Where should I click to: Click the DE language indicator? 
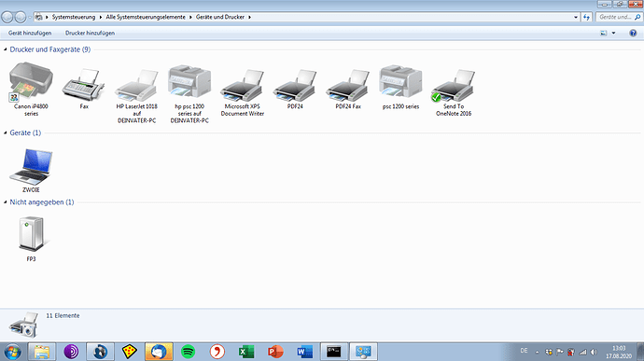tap(524, 351)
